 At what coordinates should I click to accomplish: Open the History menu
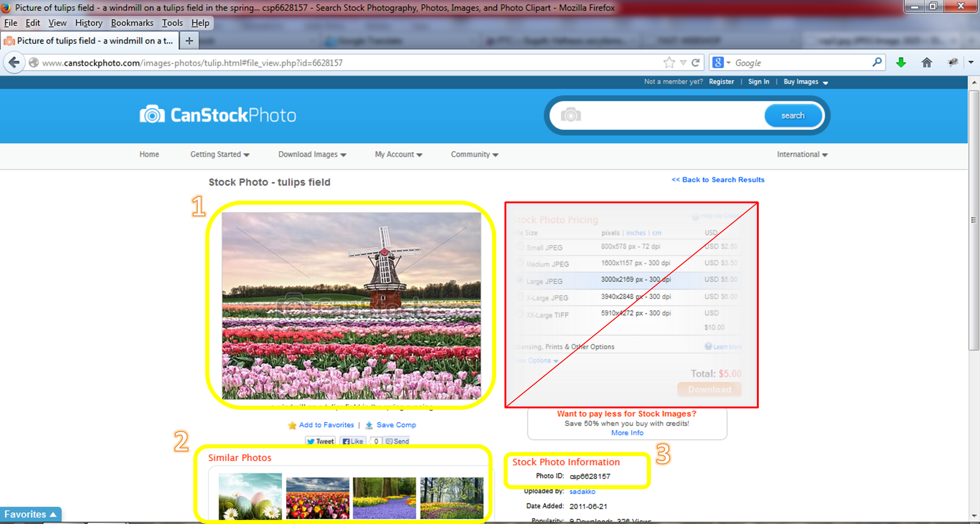point(89,23)
